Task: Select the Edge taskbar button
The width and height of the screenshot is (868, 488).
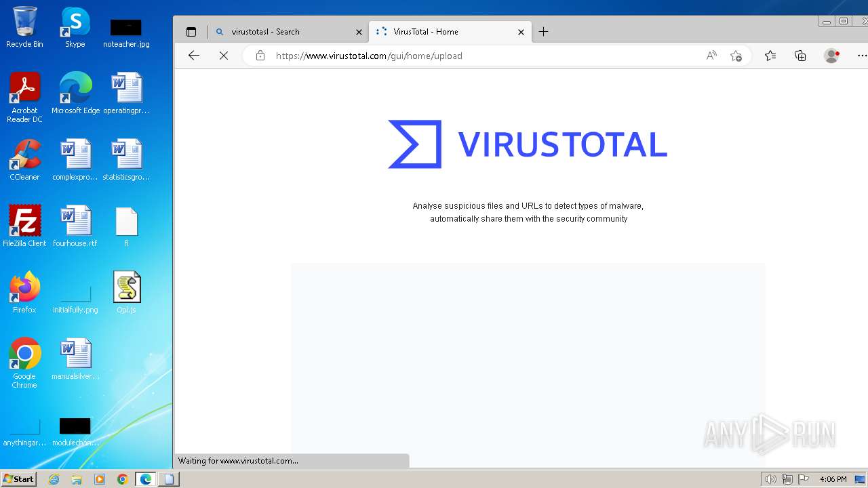Action: click(146, 479)
